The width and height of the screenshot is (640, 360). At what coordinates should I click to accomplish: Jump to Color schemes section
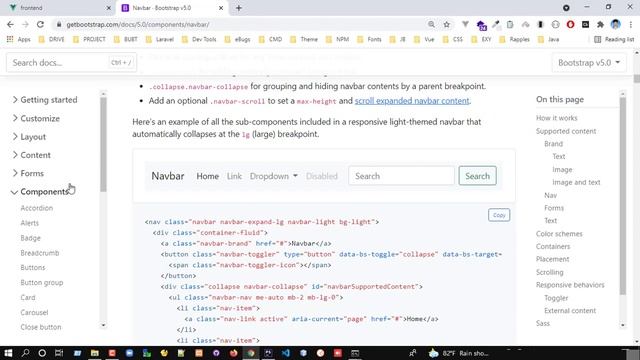559,234
